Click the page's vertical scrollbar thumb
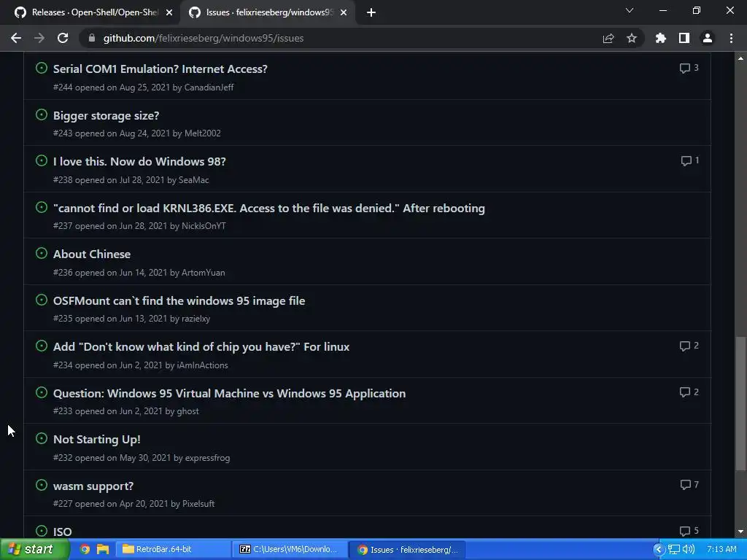 [740, 403]
